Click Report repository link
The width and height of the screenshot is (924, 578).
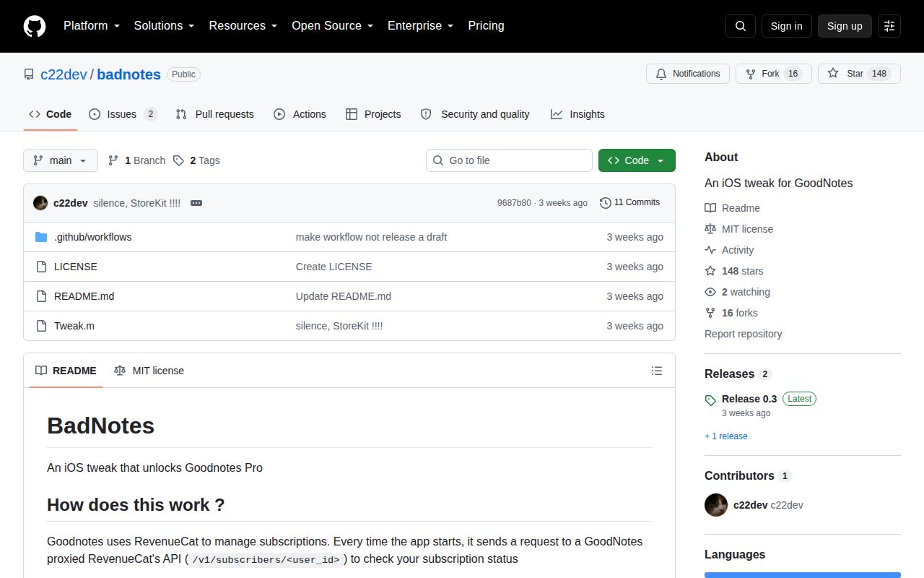744,334
